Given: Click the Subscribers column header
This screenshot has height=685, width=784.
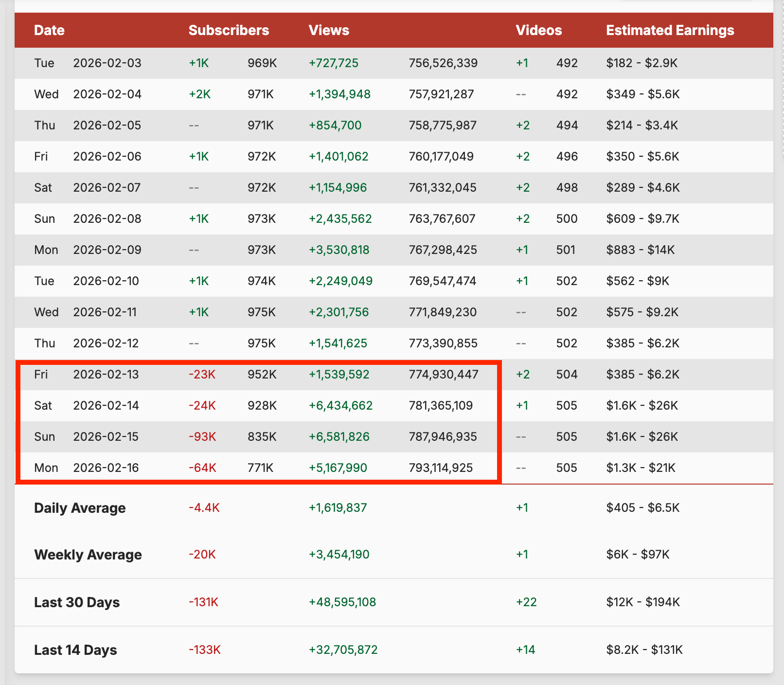Looking at the screenshot, I should pyautogui.click(x=229, y=30).
